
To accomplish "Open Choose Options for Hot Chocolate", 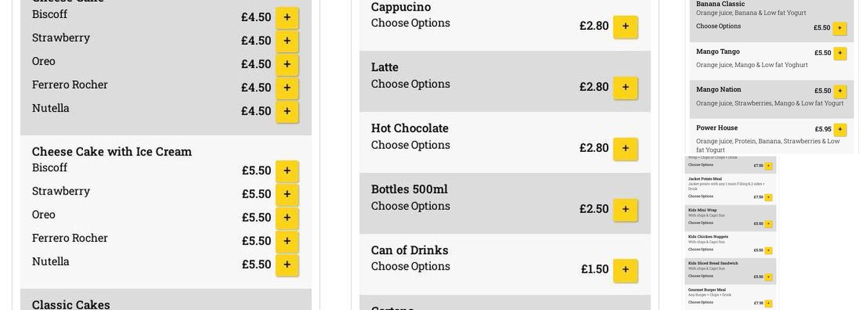I will (410, 145).
